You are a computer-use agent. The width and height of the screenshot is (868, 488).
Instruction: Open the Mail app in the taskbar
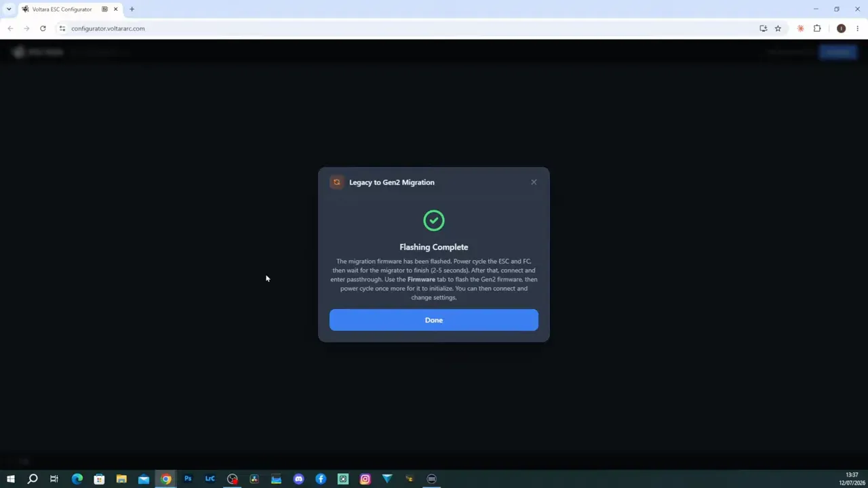coord(144,479)
